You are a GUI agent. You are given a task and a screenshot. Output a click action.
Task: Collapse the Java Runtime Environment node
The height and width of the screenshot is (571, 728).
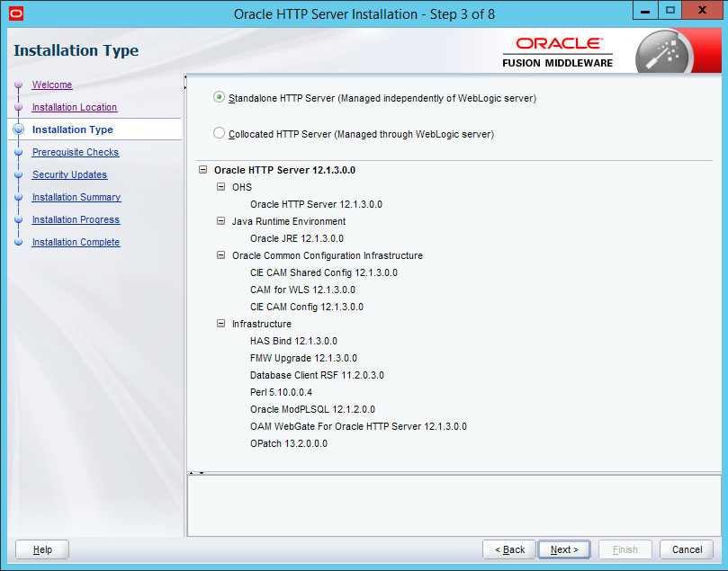(221, 221)
